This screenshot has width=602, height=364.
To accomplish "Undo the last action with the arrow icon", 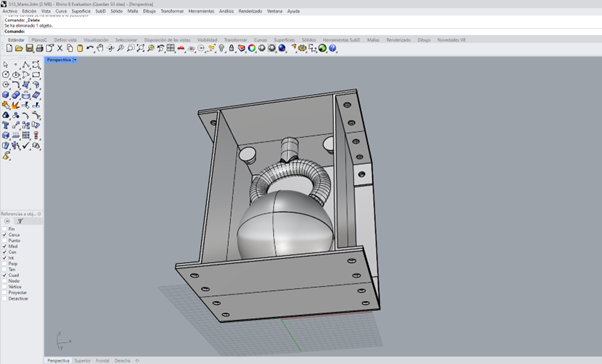I will 90,48.
